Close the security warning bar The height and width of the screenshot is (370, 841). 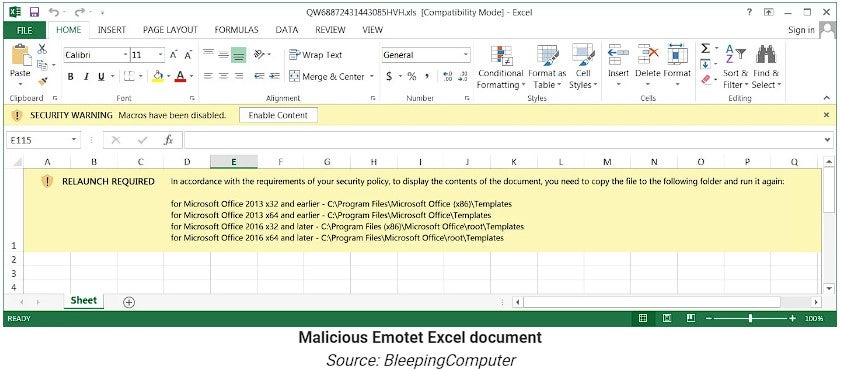[x=827, y=115]
